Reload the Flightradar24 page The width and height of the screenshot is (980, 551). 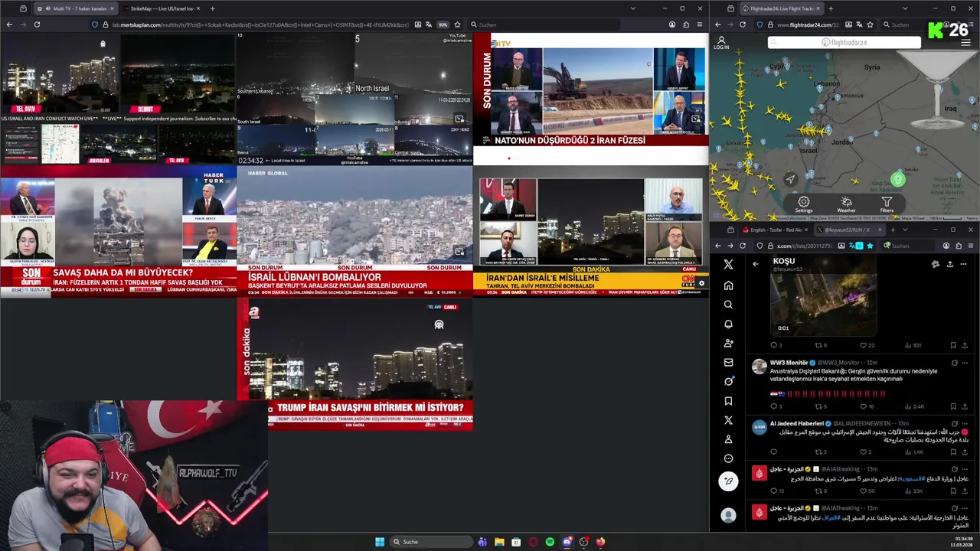coord(742,24)
